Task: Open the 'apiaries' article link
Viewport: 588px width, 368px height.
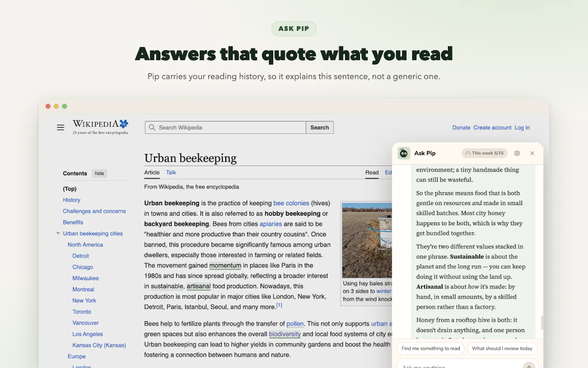Action: [x=271, y=224]
